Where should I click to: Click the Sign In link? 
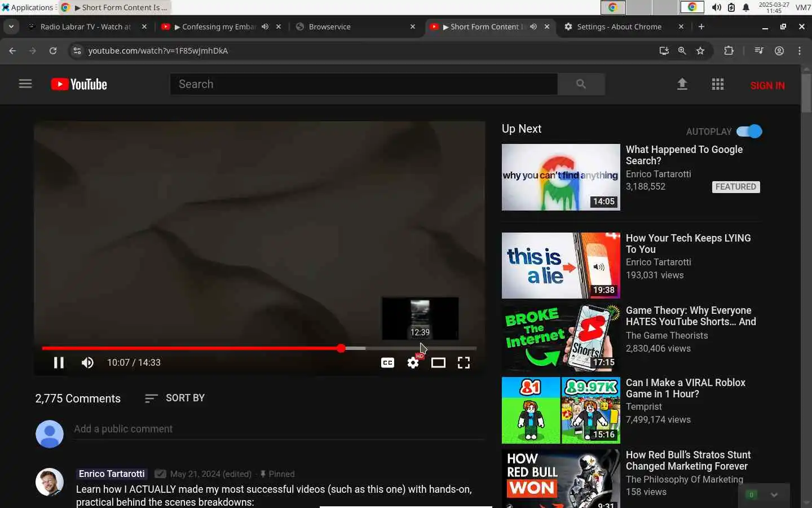[767, 85]
